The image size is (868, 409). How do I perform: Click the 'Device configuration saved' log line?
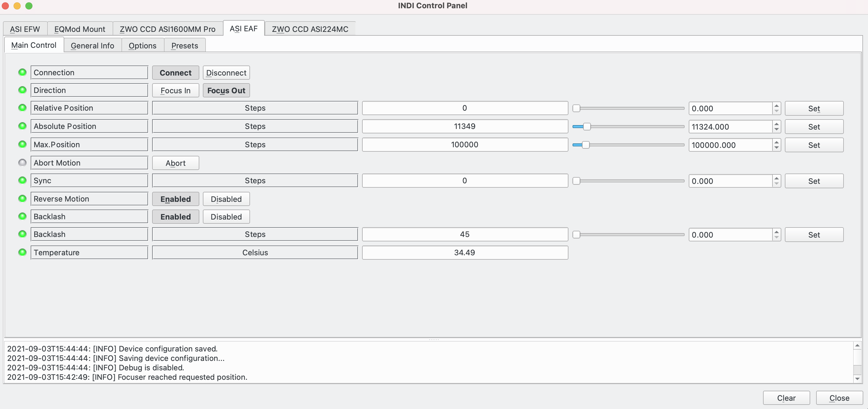click(113, 349)
